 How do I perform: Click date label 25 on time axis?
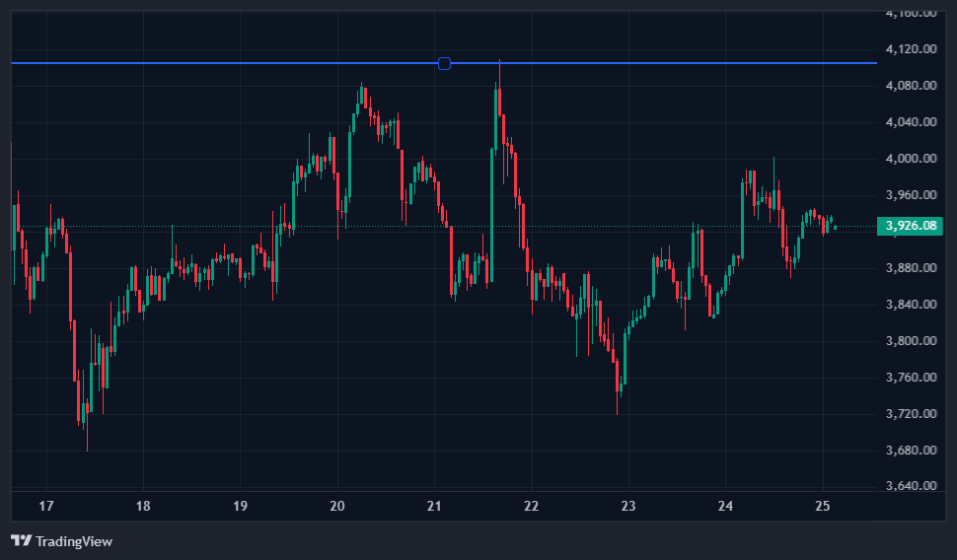pyautogui.click(x=824, y=507)
